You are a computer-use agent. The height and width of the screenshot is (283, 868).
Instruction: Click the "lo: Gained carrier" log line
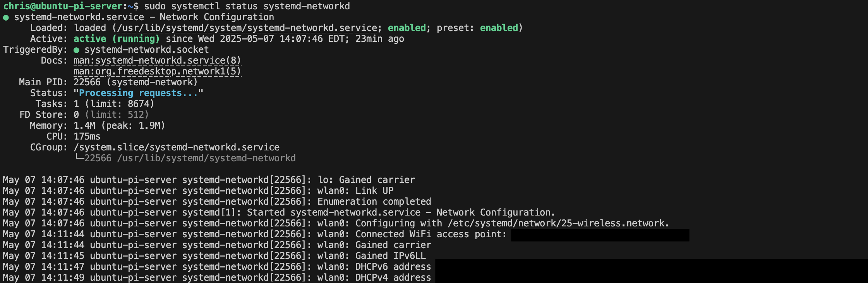[366, 180]
